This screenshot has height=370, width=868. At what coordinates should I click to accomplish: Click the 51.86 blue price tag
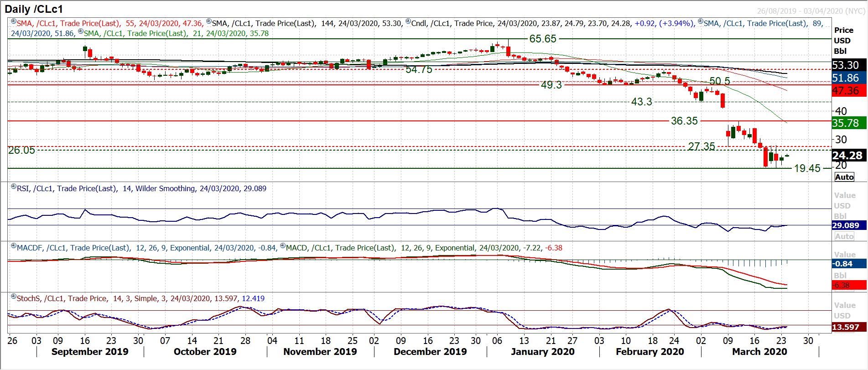(x=849, y=78)
